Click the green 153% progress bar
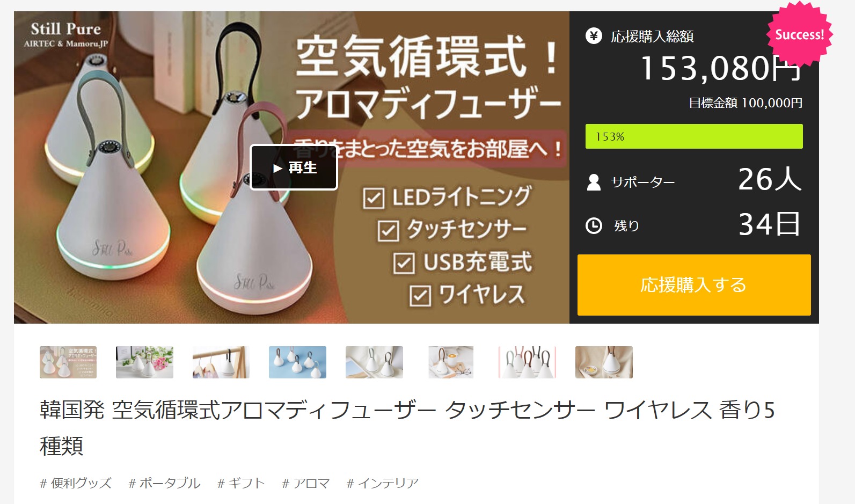This screenshot has width=855, height=504. 694,136
